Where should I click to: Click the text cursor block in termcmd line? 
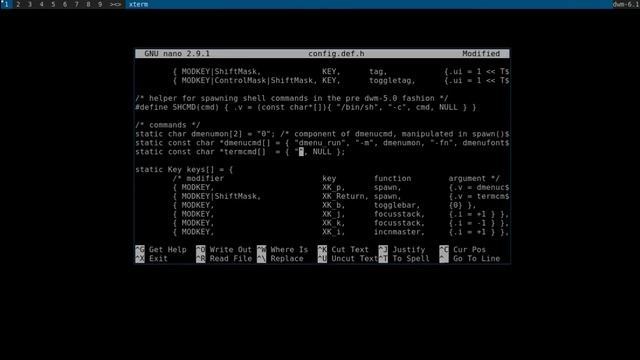coord(301,152)
